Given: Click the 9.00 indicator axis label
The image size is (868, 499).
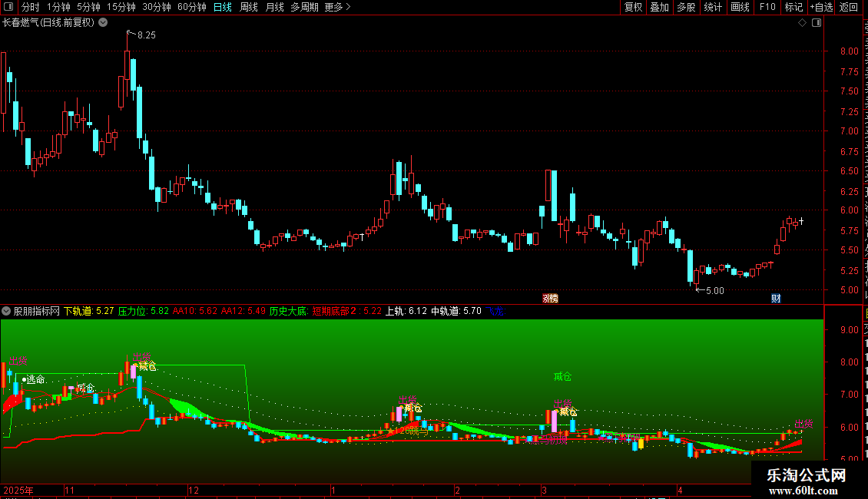Looking at the screenshot, I should (849, 329).
